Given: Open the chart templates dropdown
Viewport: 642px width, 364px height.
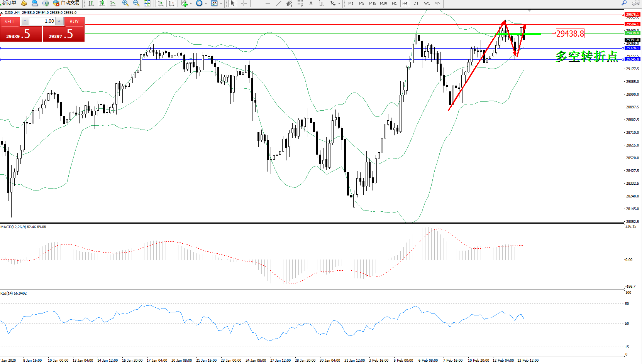Looking at the screenshot, I should [221, 3].
